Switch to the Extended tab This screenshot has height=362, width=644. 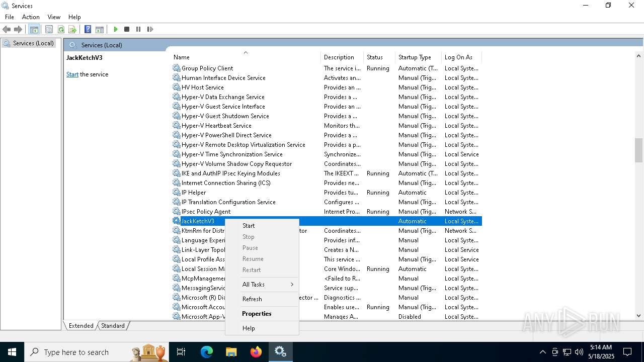point(80,326)
